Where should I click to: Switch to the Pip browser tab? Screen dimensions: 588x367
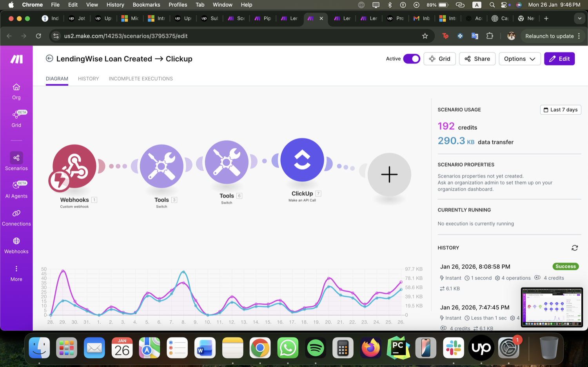pos(263,18)
